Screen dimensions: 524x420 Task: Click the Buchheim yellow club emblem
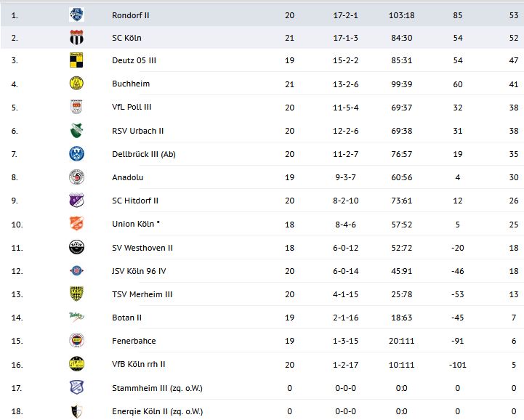tap(76, 84)
